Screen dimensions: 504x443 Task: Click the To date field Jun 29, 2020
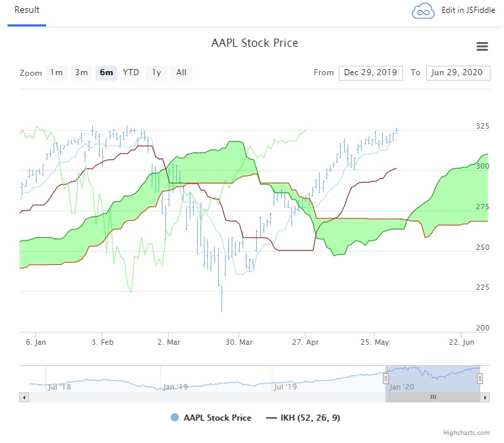tap(458, 72)
